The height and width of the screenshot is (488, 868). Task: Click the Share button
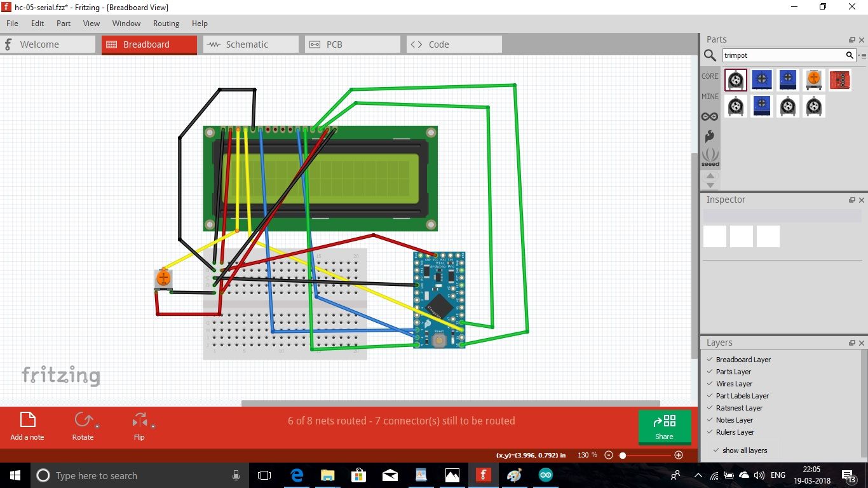(x=665, y=427)
